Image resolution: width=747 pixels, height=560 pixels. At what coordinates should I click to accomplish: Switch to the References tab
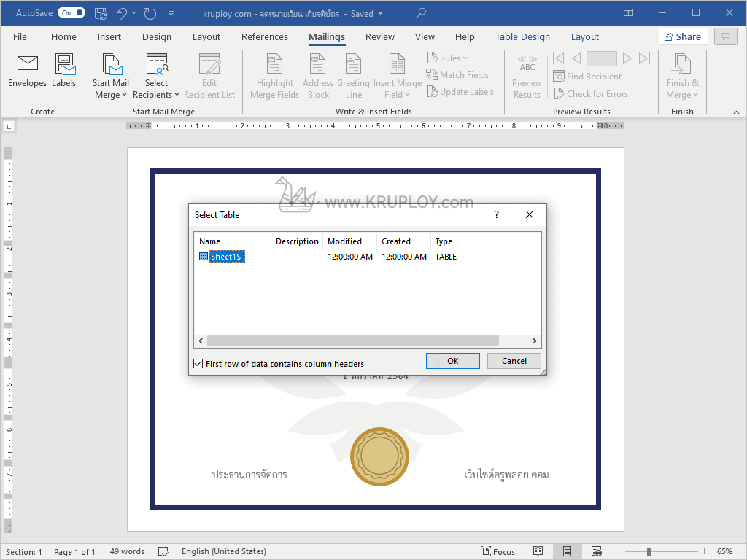pyautogui.click(x=264, y=36)
